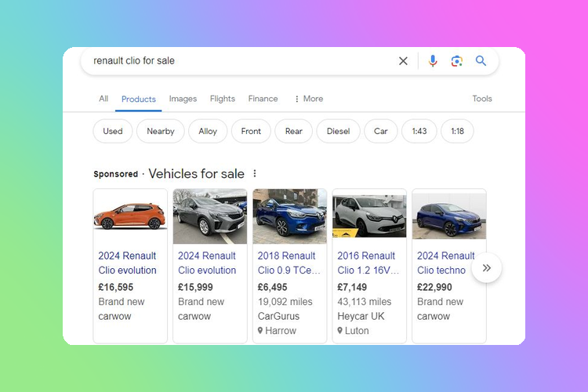Image resolution: width=588 pixels, height=392 pixels.
Task: Open the Finance tab
Action: 263,99
